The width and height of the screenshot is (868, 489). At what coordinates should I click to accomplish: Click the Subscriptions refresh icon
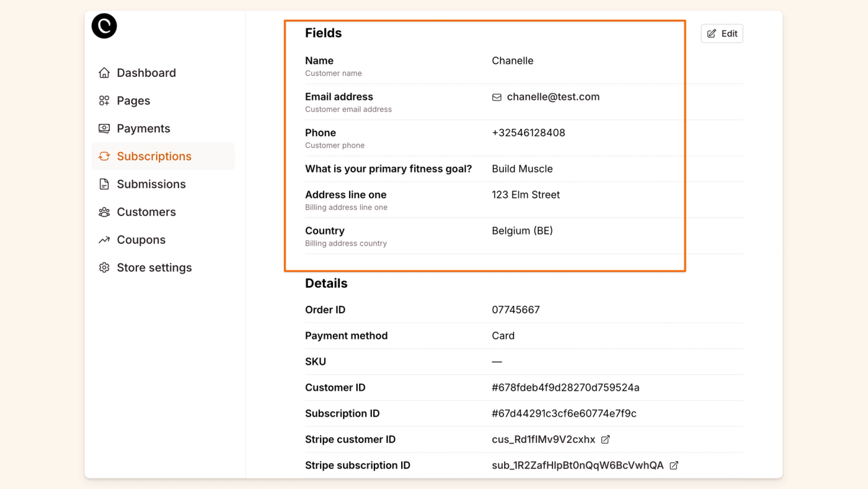(104, 156)
